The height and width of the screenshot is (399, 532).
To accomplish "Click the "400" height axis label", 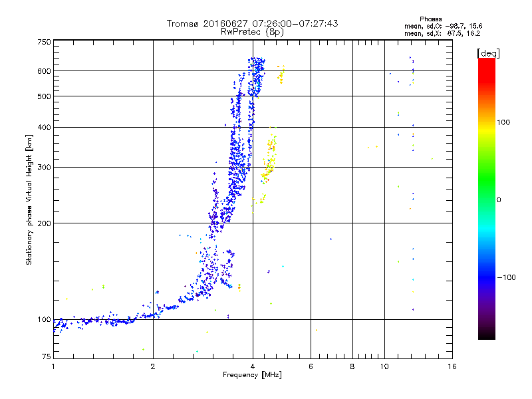I will (44, 127).
